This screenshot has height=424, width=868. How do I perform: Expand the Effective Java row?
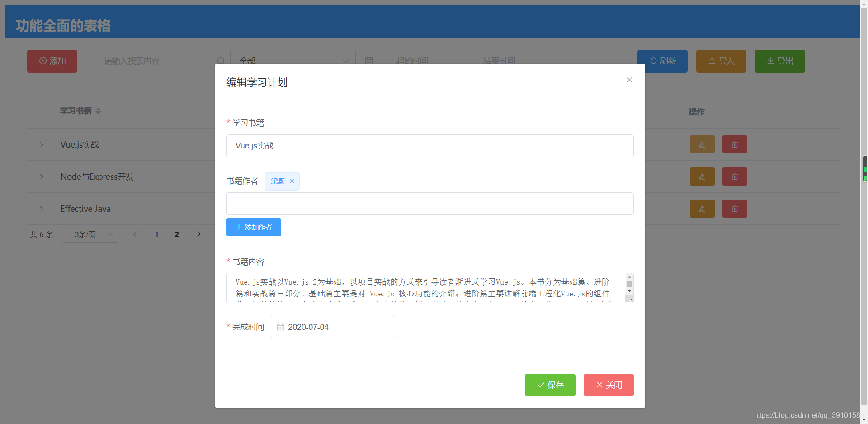click(x=42, y=209)
